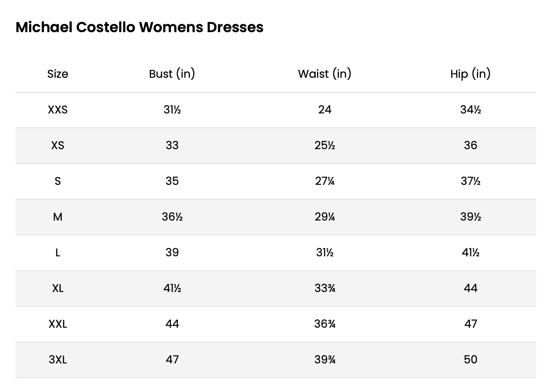Click the Michael Costello Womens Dresses heading
Viewport: 550px width, 392px height.
[x=139, y=27]
